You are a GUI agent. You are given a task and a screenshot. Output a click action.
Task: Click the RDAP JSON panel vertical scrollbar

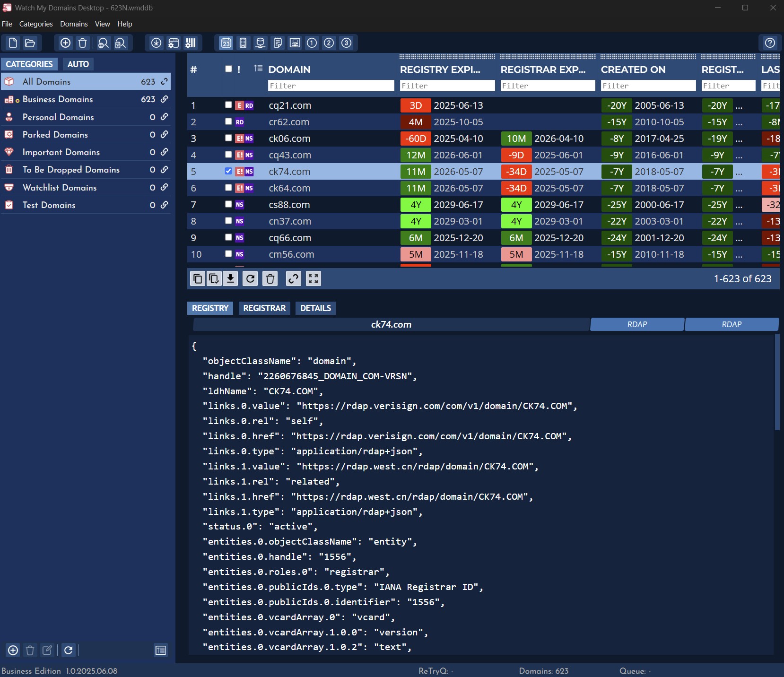pyautogui.click(x=777, y=382)
